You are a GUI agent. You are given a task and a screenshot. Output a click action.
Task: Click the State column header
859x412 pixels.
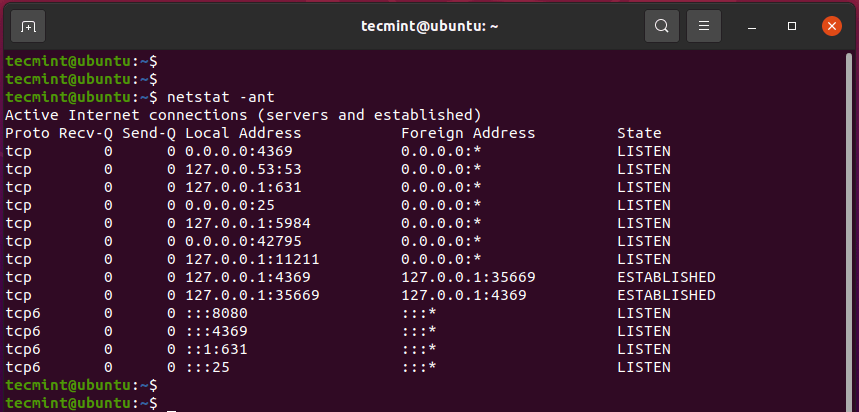pos(639,133)
